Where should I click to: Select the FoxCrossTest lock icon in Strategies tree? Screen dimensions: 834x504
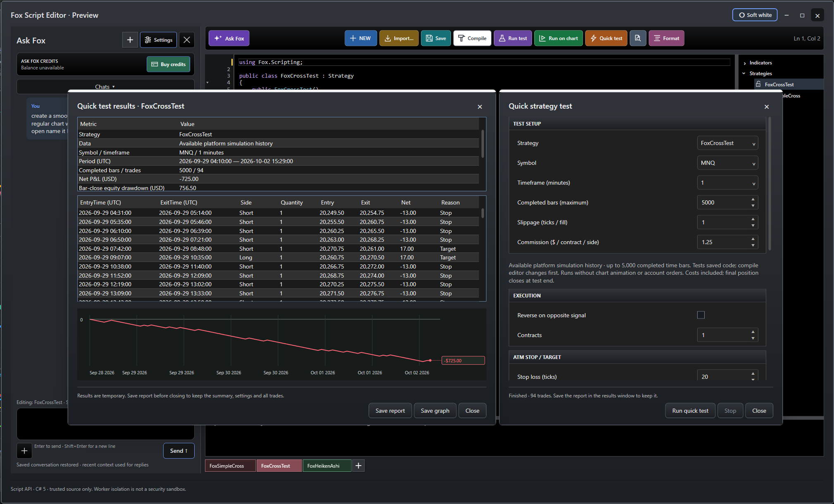pyautogui.click(x=758, y=84)
